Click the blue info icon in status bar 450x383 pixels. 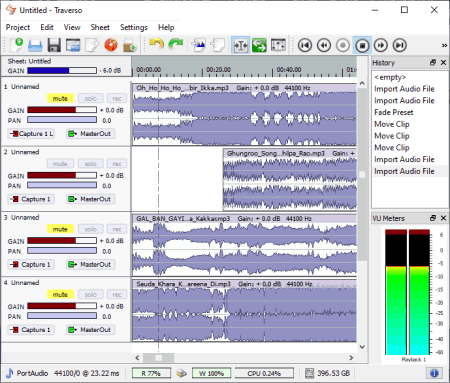[x=434, y=373]
